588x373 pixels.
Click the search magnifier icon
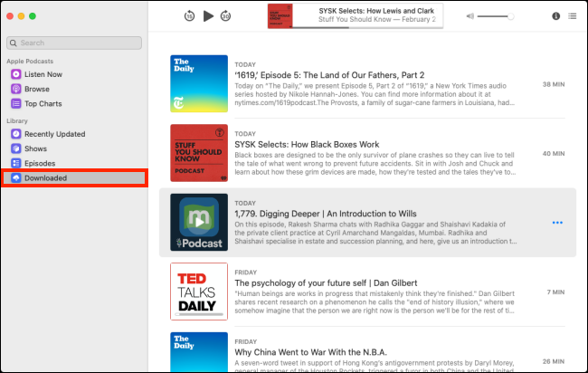[14, 43]
